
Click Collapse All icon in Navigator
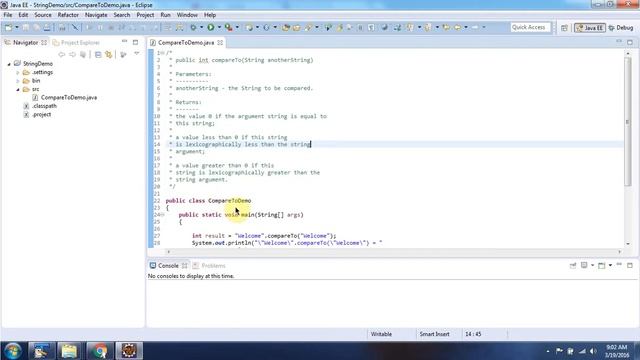click(98, 54)
